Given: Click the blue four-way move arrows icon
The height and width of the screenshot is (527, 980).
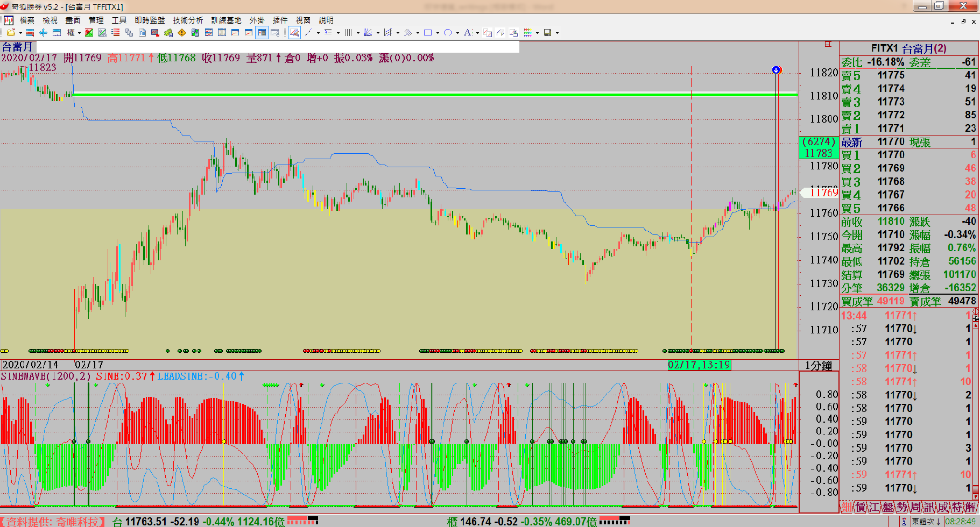Looking at the screenshot, I should click(x=43, y=33).
